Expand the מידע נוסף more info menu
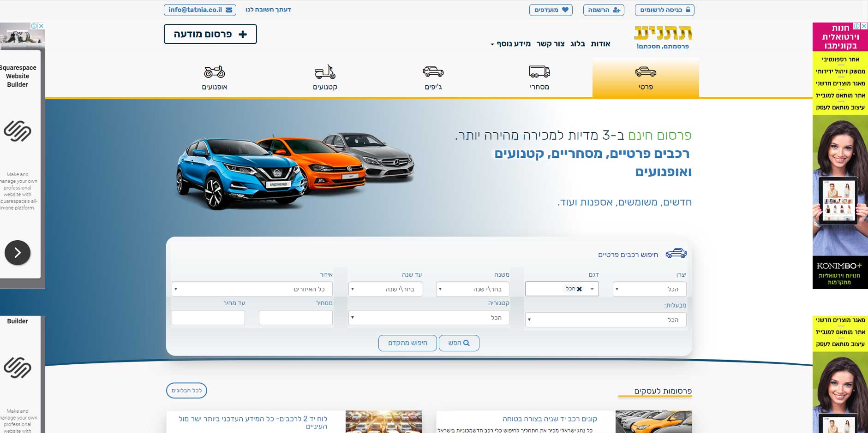 [510, 44]
